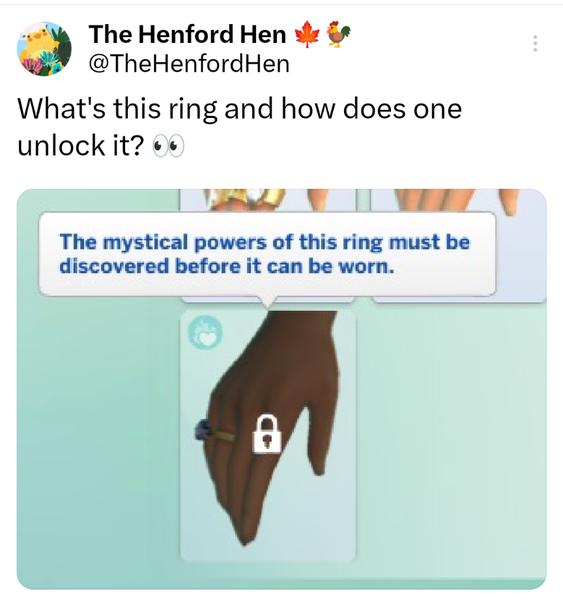563x600 pixels.
Task: Click the purple gem ring on finger
Action: pyautogui.click(x=203, y=429)
